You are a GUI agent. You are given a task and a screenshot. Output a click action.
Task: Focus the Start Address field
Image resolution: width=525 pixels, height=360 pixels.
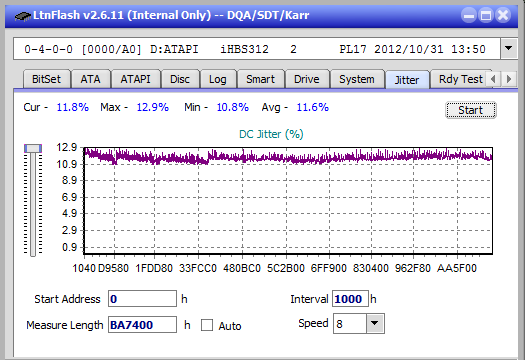[142, 299]
